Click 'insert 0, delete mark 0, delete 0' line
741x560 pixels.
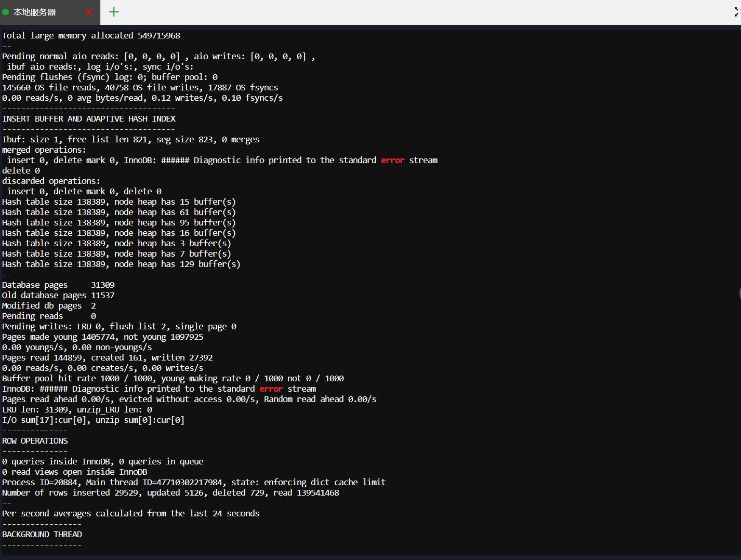tap(84, 191)
